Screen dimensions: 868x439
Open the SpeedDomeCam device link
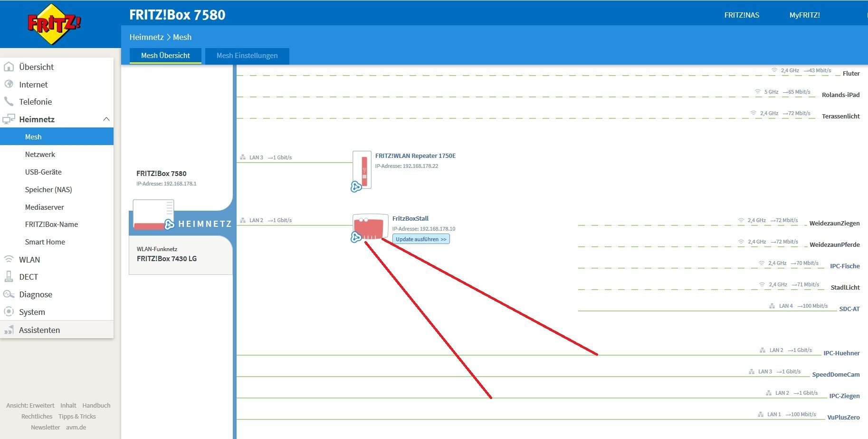point(836,374)
